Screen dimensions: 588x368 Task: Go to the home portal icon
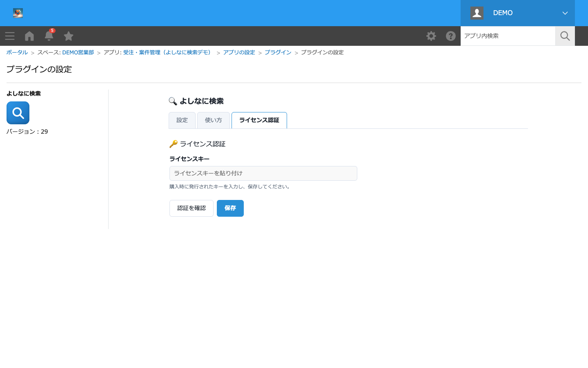29,36
